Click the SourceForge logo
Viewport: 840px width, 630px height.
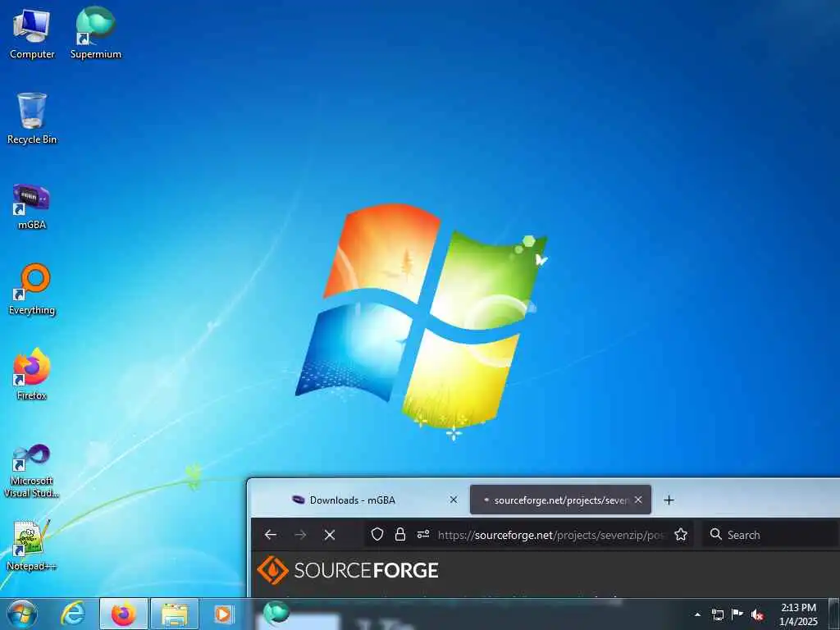click(x=348, y=570)
